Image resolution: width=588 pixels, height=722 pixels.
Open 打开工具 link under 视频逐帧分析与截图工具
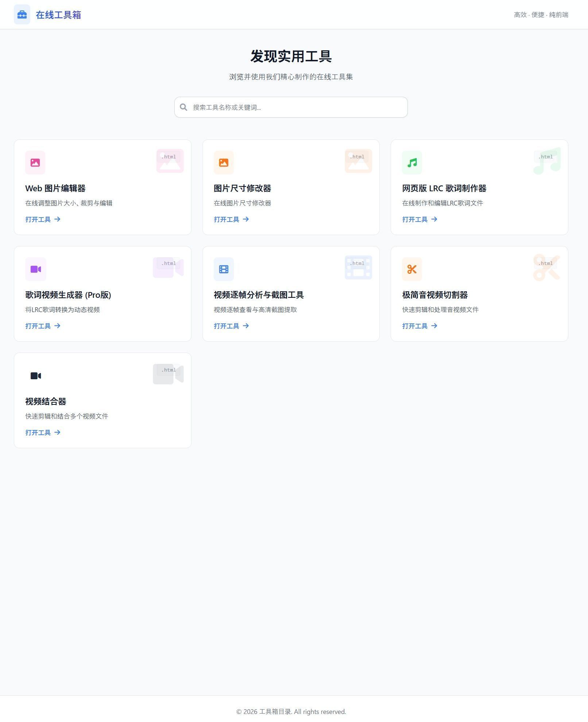231,326
